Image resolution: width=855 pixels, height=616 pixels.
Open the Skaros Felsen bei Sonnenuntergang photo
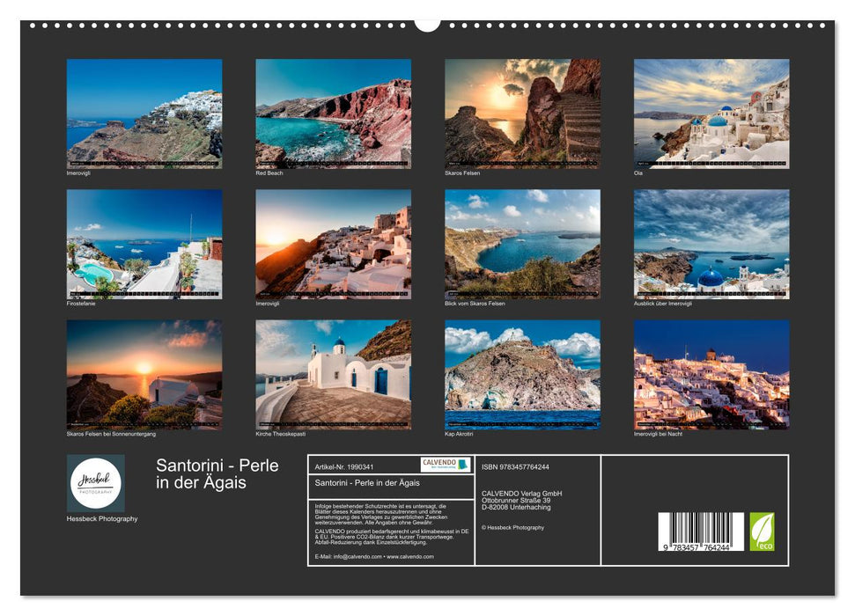coord(147,376)
